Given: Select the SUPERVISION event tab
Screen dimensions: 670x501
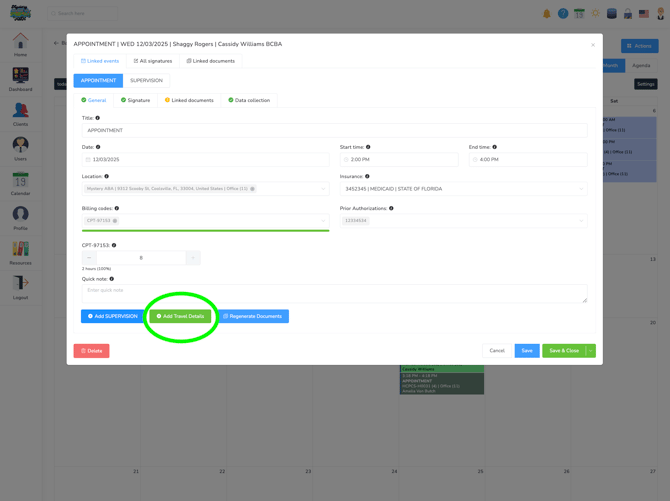Looking at the screenshot, I should point(146,80).
